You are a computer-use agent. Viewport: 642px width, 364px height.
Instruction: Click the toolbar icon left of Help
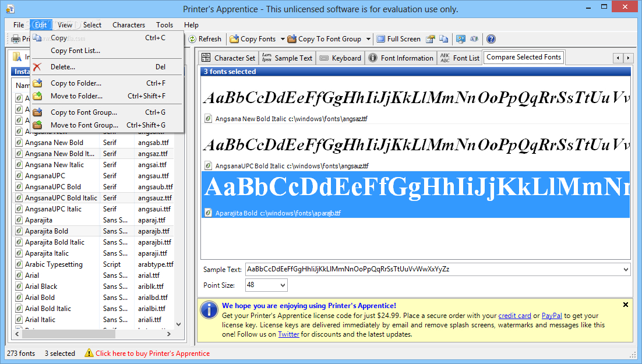pos(474,39)
